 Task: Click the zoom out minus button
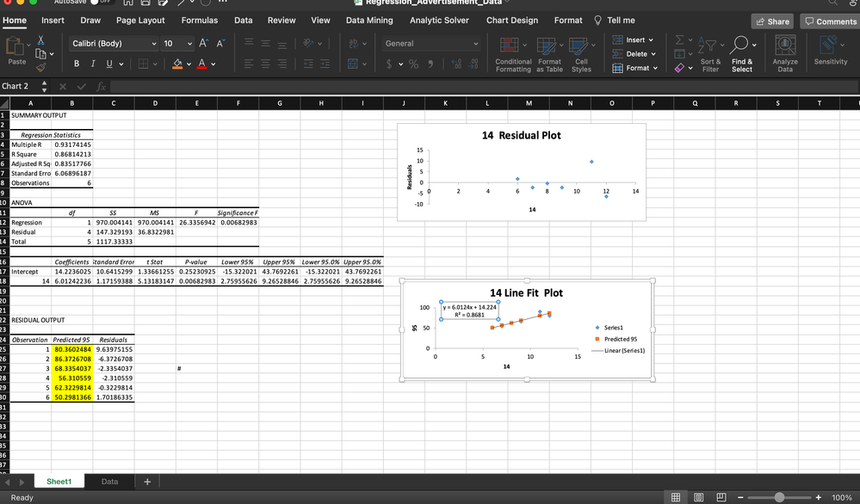pos(740,497)
